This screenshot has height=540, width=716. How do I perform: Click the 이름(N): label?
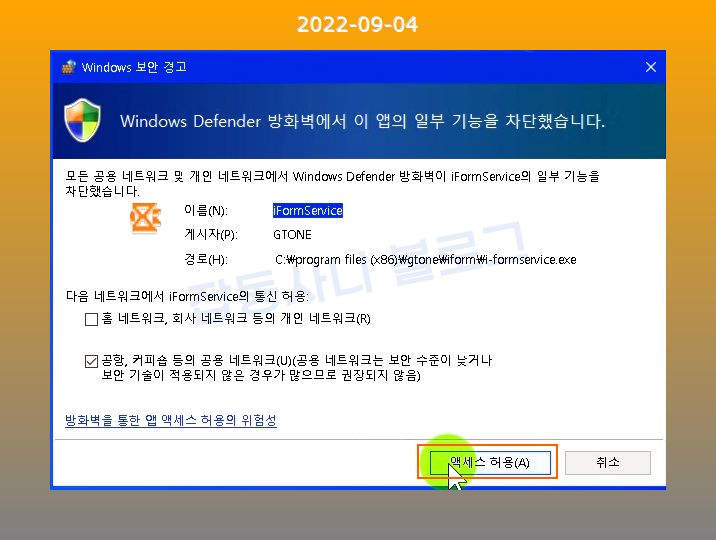pyautogui.click(x=206, y=210)
